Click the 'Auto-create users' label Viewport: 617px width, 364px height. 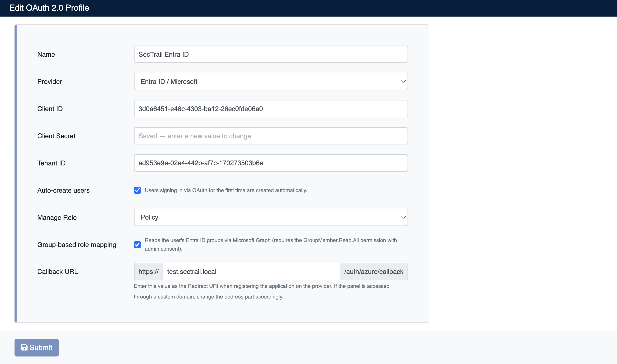click(64, 190)
